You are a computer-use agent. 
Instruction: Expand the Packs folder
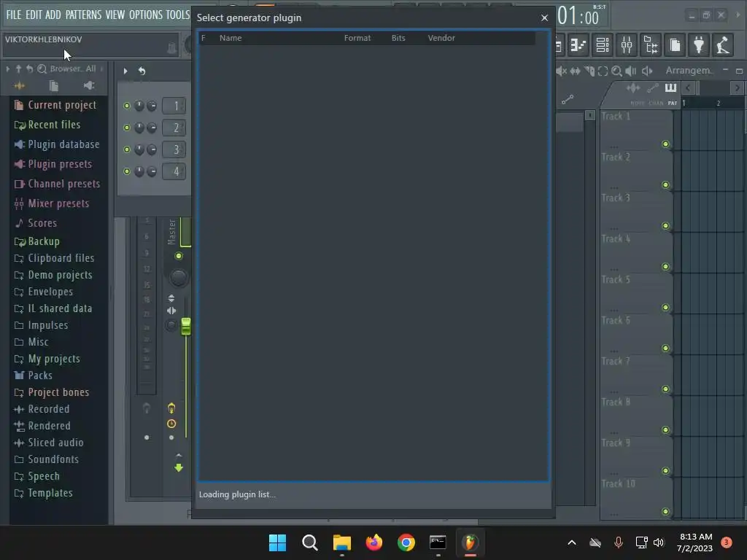[x=34, y=376]
